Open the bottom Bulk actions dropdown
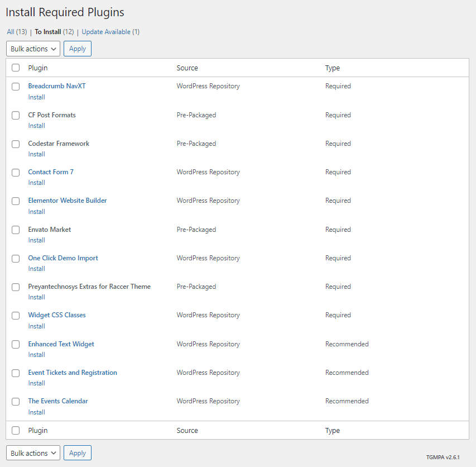 tap(33, 453)
